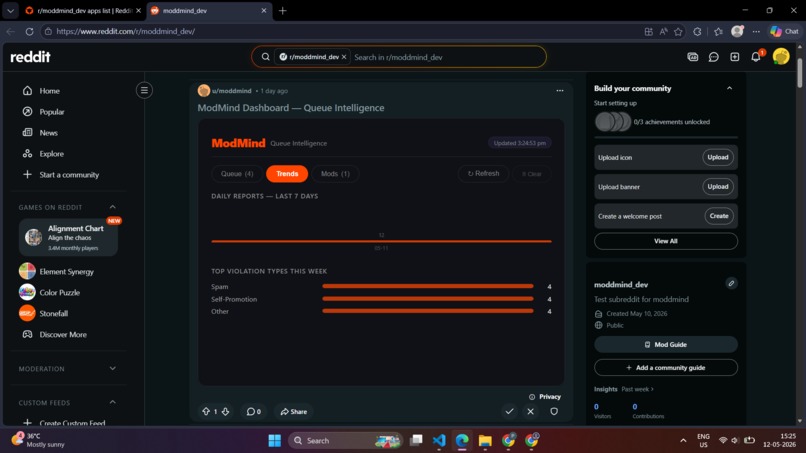Open notifications bell
The width and height of the screenshot is (806, 453).
point(756,57)
